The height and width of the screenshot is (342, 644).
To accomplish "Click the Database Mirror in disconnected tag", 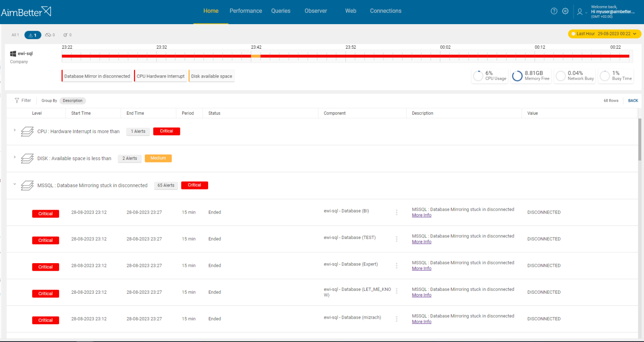I will pos(97,76).
